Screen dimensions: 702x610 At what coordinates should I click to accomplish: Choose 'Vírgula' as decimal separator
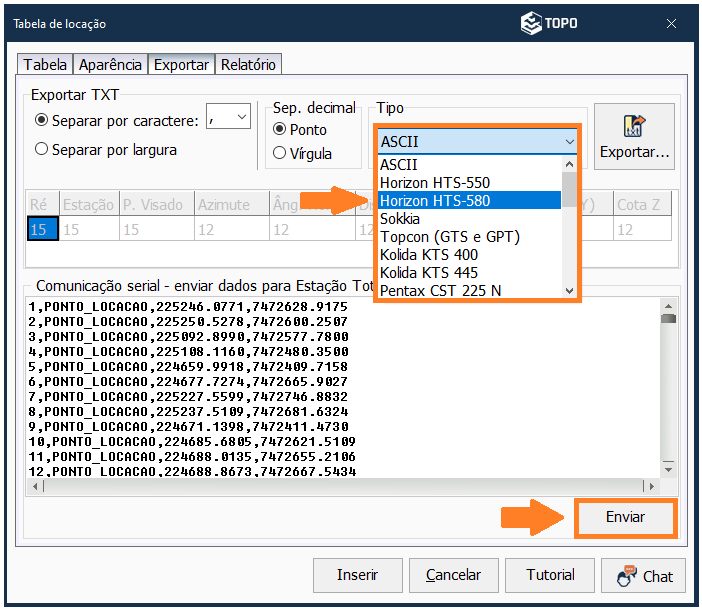(x=280, y=153)
